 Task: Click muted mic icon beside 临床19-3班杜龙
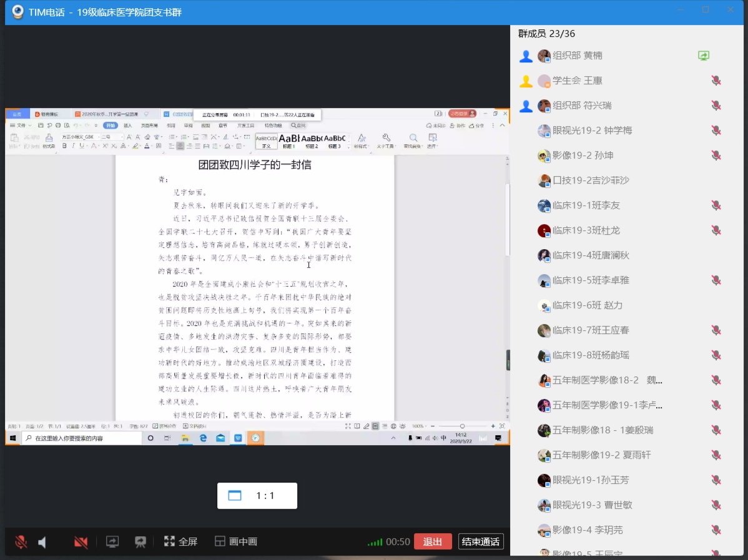pyautogui.click(x=716, y=230)
